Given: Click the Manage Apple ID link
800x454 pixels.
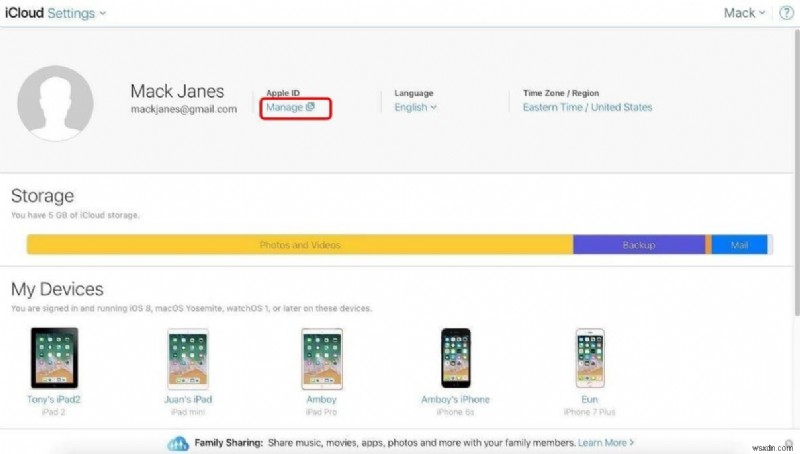Looking at the screenshot, I should [290, 107].
